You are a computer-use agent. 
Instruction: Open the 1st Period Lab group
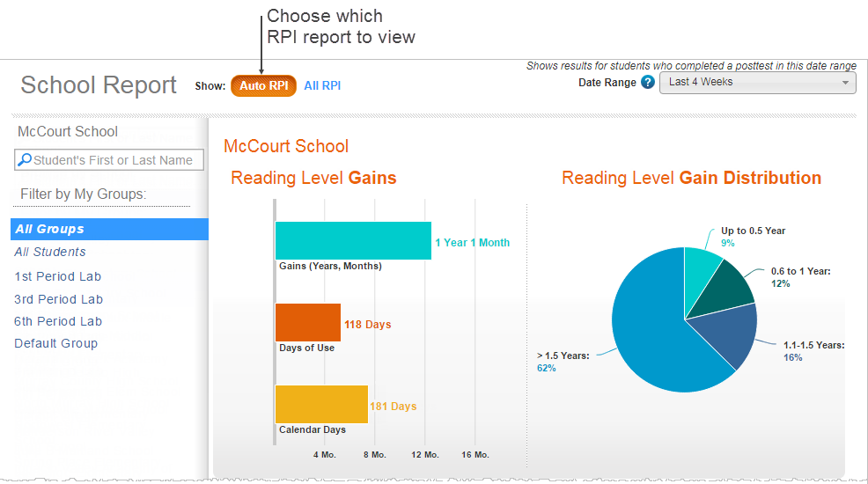pyautogui.click(x=57, y=276)
